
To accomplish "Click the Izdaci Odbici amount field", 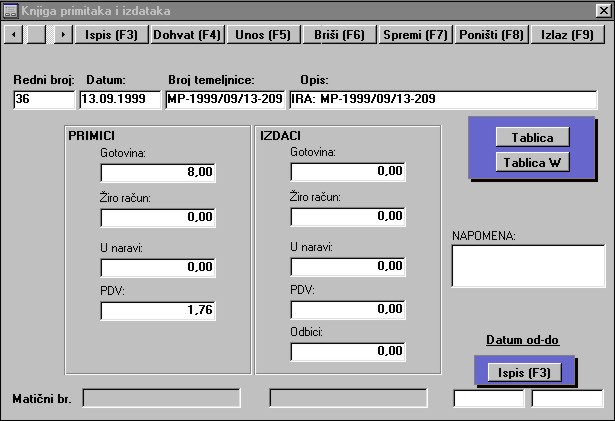I will pyautogui.click(x=348, y=351).
